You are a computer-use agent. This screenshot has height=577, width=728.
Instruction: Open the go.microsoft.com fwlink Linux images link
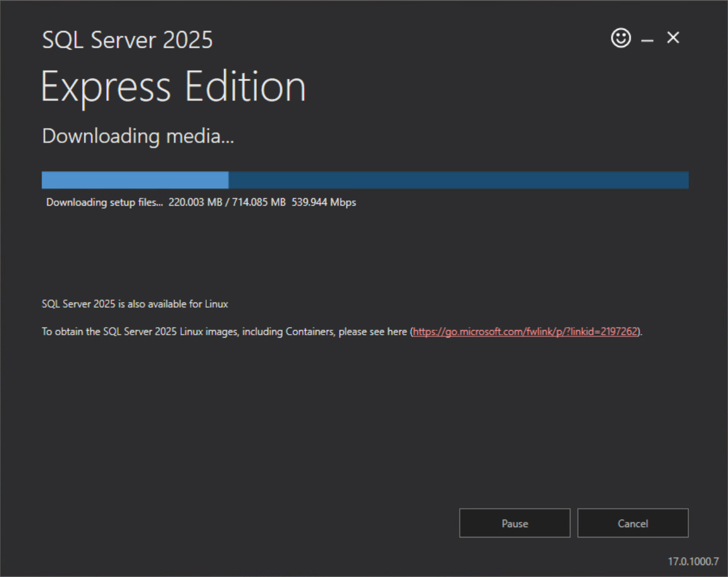[525, 331]
